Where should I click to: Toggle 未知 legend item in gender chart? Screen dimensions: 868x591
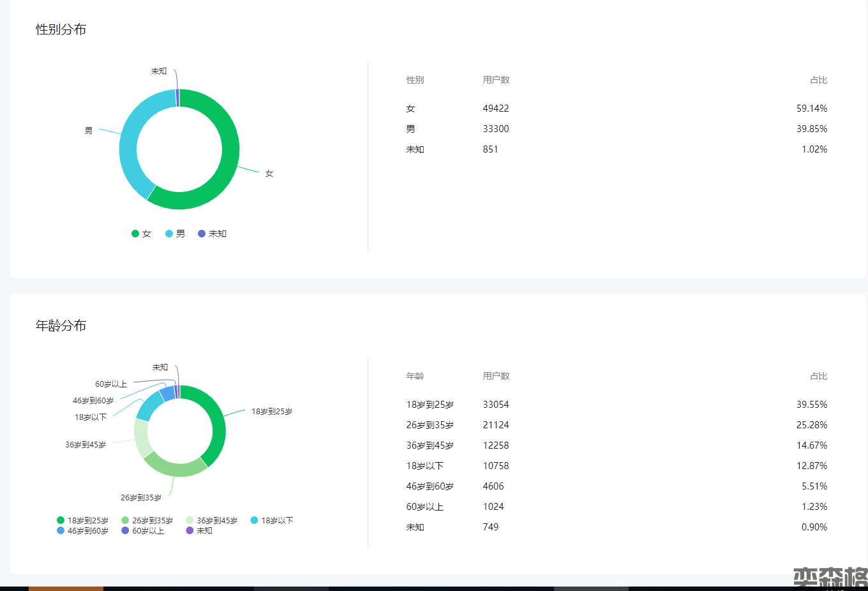pyautogui.click(x=212, y=234)
